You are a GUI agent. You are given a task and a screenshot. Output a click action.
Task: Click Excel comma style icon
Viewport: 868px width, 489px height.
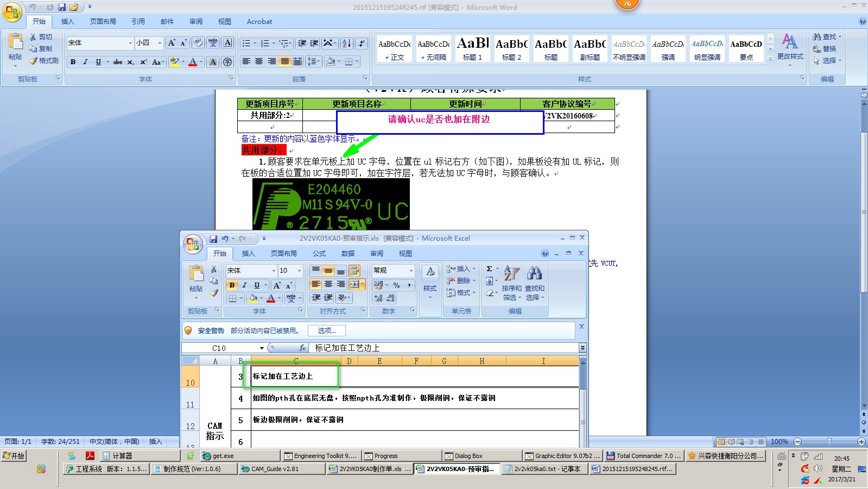click(x=409, y=285)
